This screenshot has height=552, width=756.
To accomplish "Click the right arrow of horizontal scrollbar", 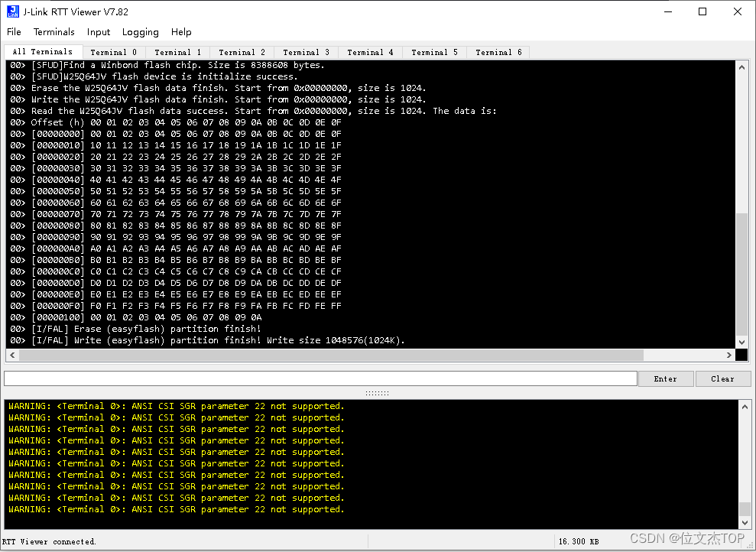I will 730,354.
